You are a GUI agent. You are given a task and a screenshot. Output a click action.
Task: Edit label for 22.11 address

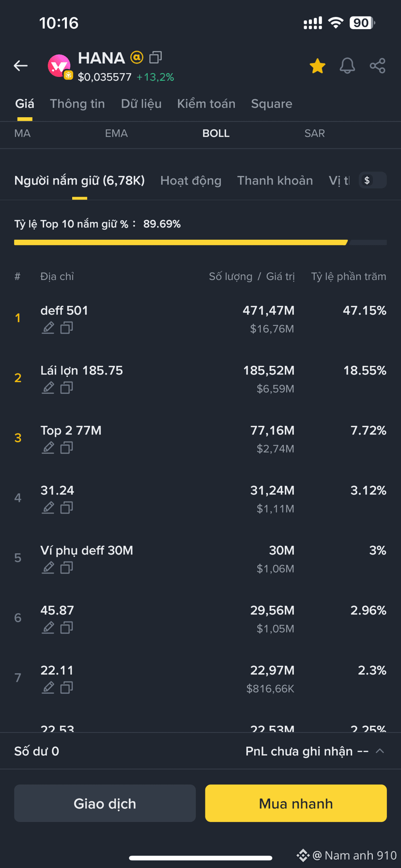(x=48, y=687)
